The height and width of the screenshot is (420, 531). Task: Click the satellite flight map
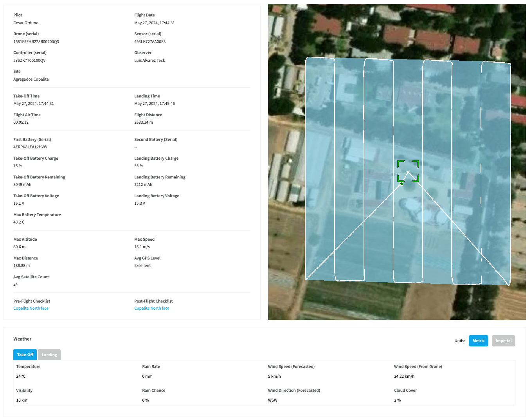pyautogui.click(x=397, y=162)
